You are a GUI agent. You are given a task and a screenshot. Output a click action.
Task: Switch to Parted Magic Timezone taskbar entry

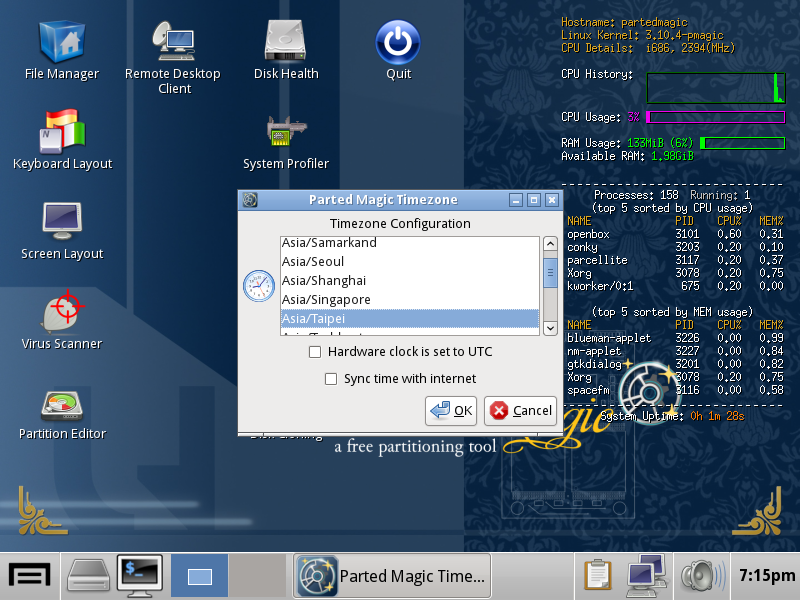[392, 576]
